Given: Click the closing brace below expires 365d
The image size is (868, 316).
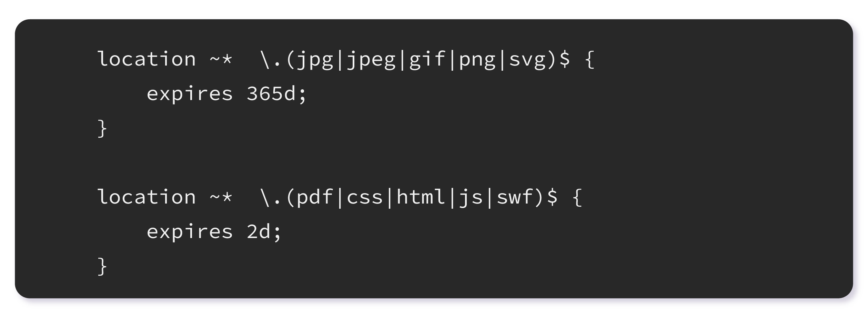Looking at the screenshot, I should [x=102, y=129].
